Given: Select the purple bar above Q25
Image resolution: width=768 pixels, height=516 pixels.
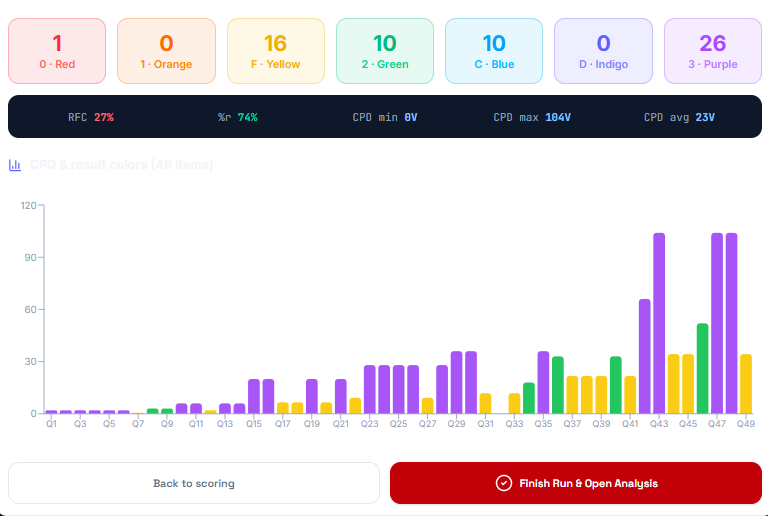Looking at the screenshot, I should click(399, 389).
